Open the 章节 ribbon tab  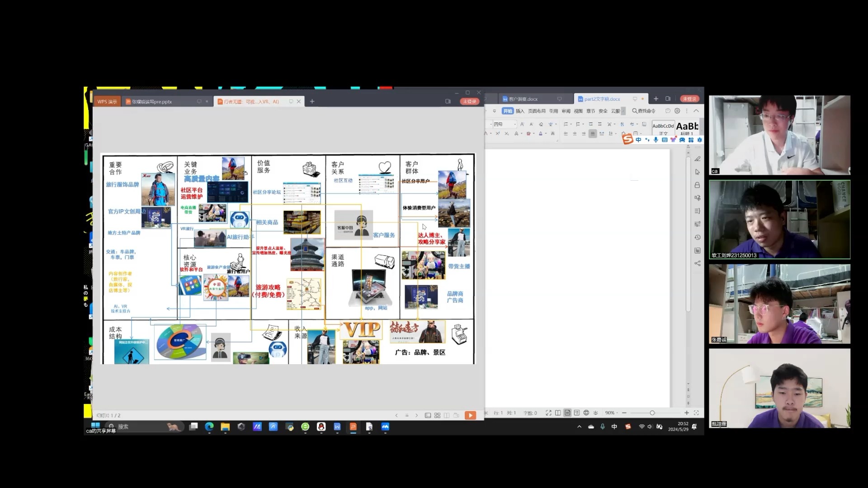590,111
